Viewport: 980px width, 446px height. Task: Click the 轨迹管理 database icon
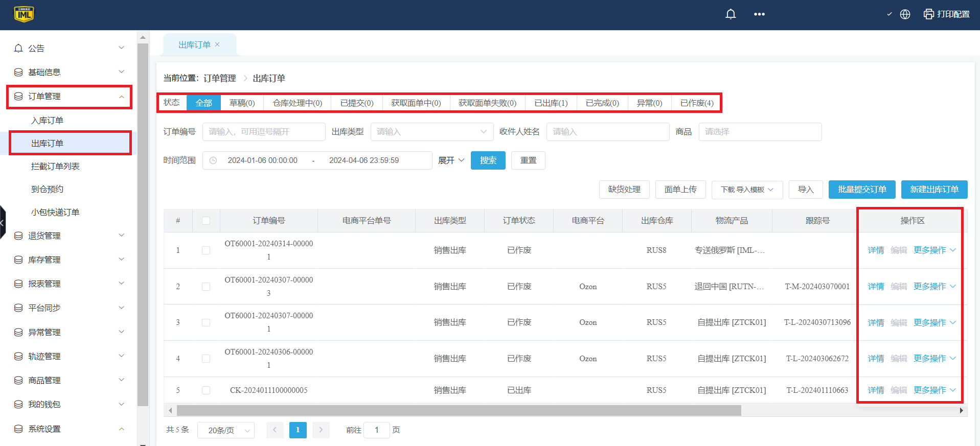click(x=18, y=356)
